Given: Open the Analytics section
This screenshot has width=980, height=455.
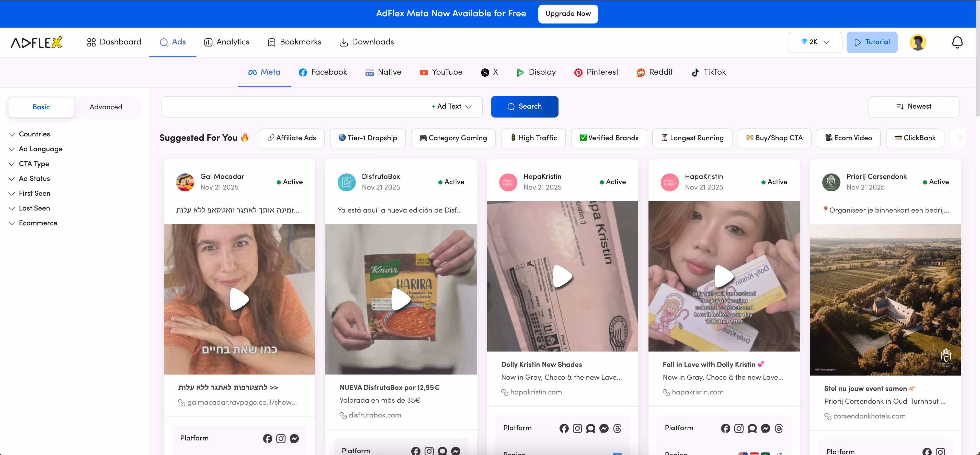Looking at the screenshot, I should click(x=226, y=42).
